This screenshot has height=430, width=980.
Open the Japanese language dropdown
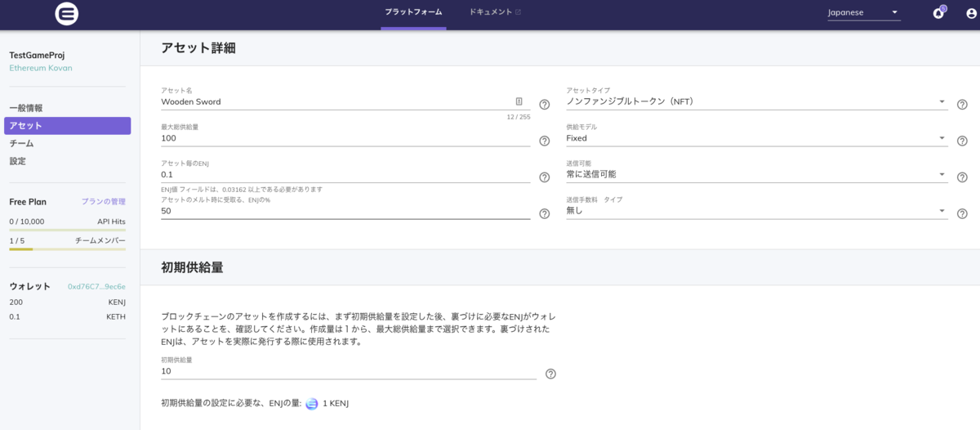[x=863, y=12]
